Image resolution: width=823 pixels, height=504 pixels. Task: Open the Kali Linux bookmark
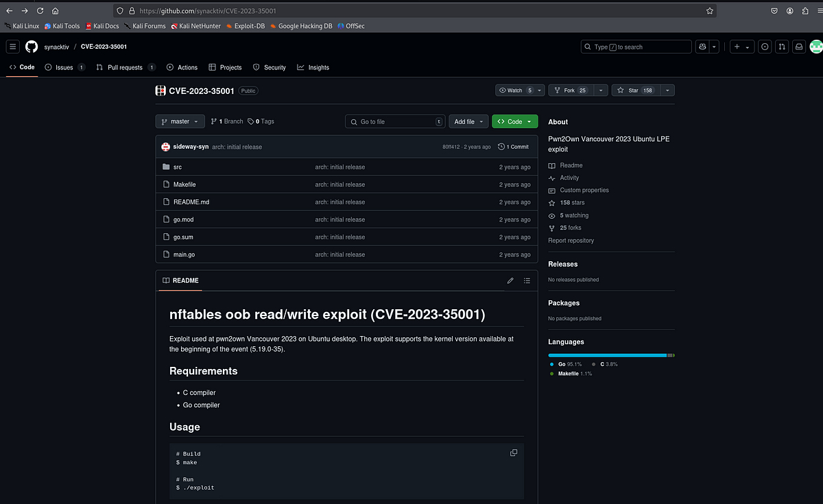(x=22, y=26)
